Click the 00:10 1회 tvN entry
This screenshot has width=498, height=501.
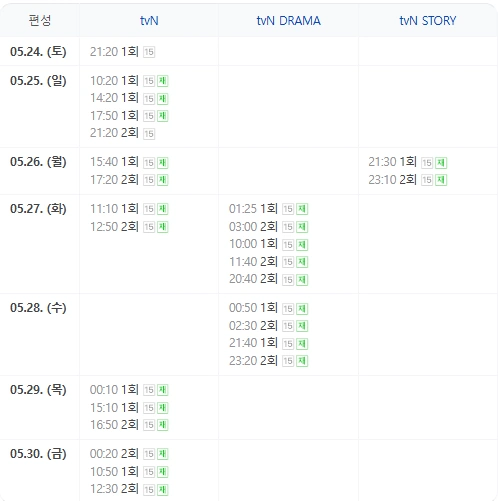[x=114, y=390]
